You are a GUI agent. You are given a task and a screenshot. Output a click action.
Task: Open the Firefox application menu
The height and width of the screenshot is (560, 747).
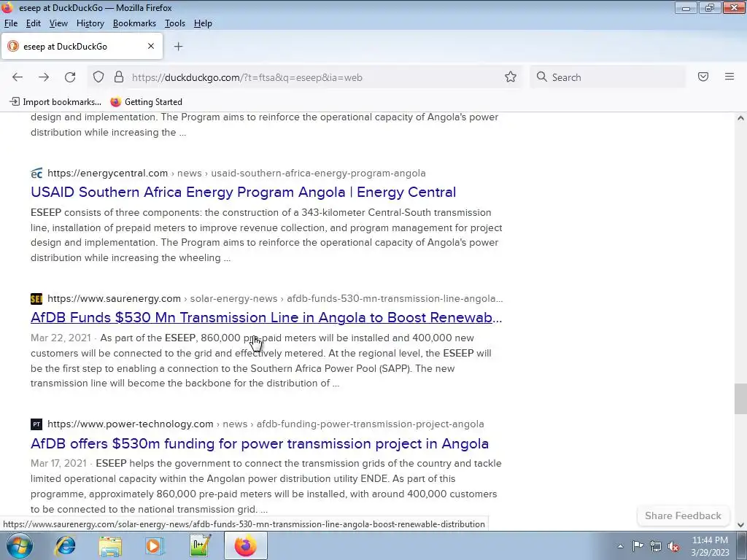(x=729, y=77)
